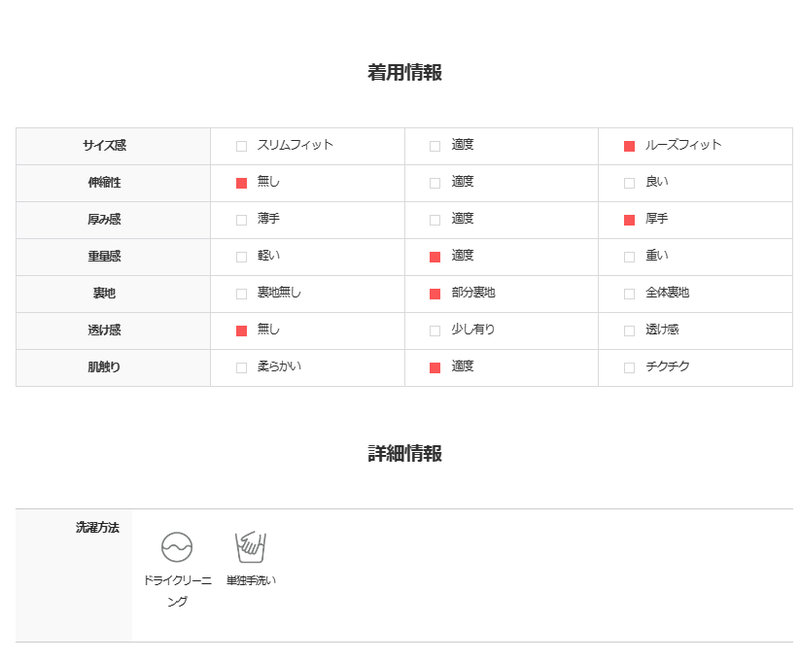This screenshot has width=800, height=662.
Task: Check the 良い stretch checkbox
Action: (x=629, y=183)
